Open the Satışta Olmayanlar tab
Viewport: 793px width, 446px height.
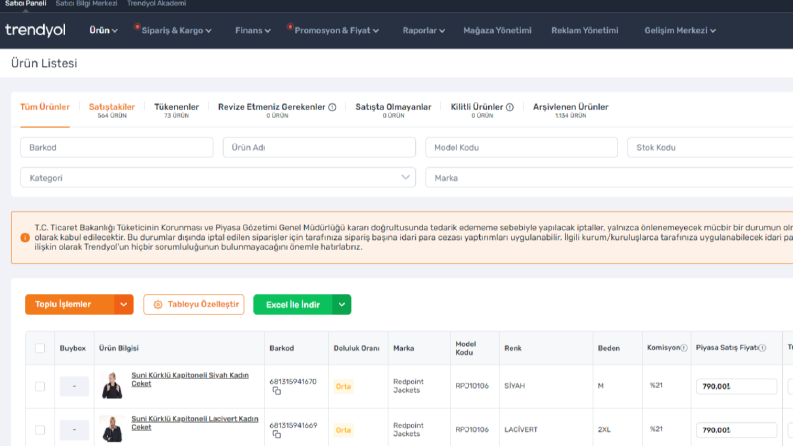[x=393, y=110]
